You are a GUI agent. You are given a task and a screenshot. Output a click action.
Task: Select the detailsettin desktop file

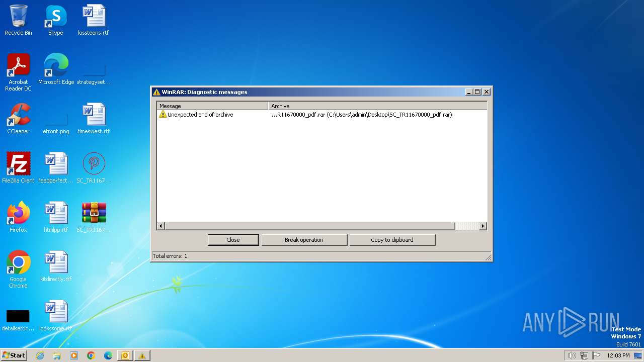click(x=18, y=319)
